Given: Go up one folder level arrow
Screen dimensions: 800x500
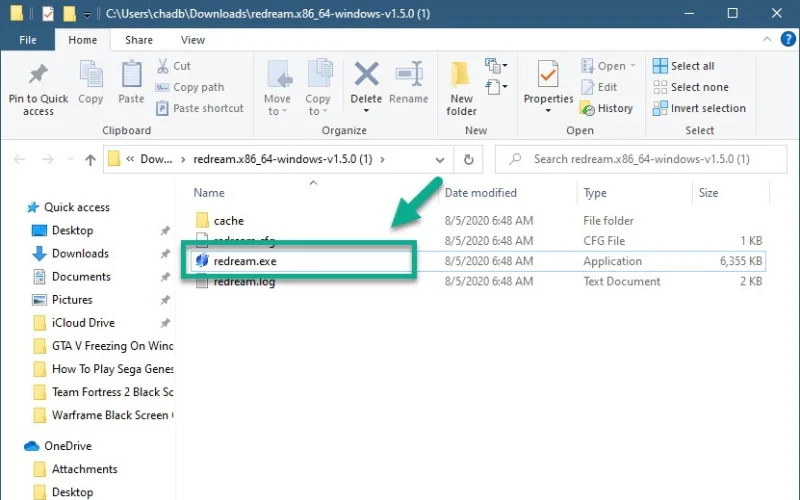Looking at the screenshot, I should coord(90,160).
